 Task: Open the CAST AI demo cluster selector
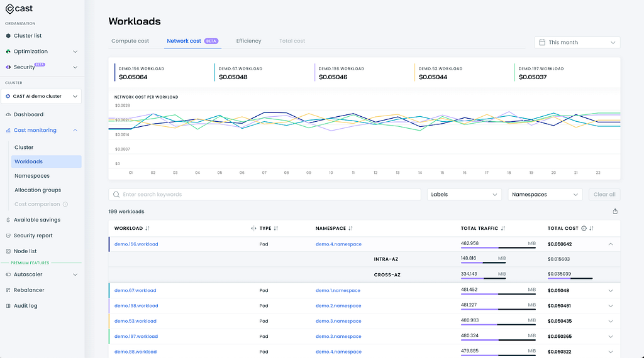41,96
